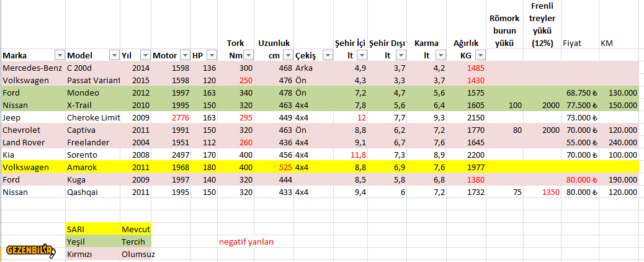This screenshot has width=644, height=262.
Task: Select the Passat Variant model cell
Action: pyautogui.click(x=93, y=80)
